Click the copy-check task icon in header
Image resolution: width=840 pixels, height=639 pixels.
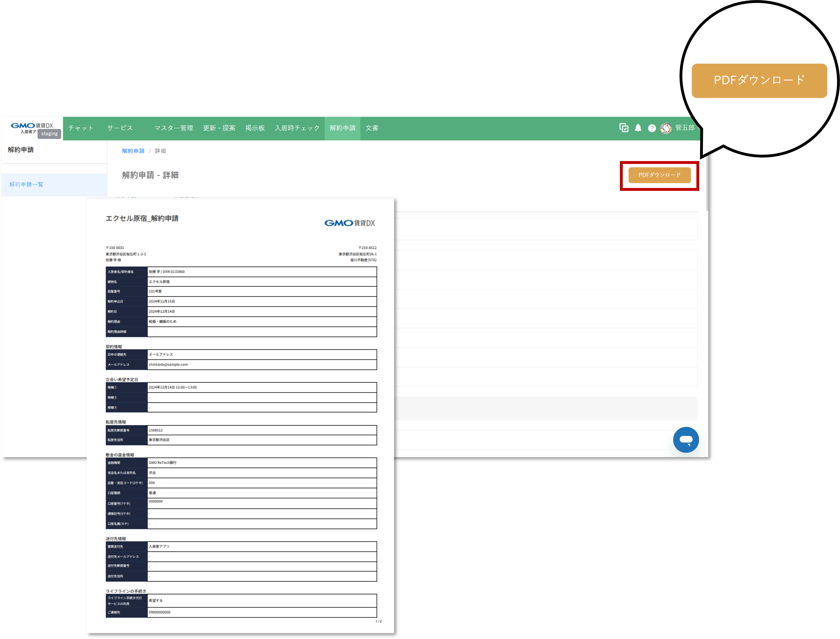[x=624, y=128]
